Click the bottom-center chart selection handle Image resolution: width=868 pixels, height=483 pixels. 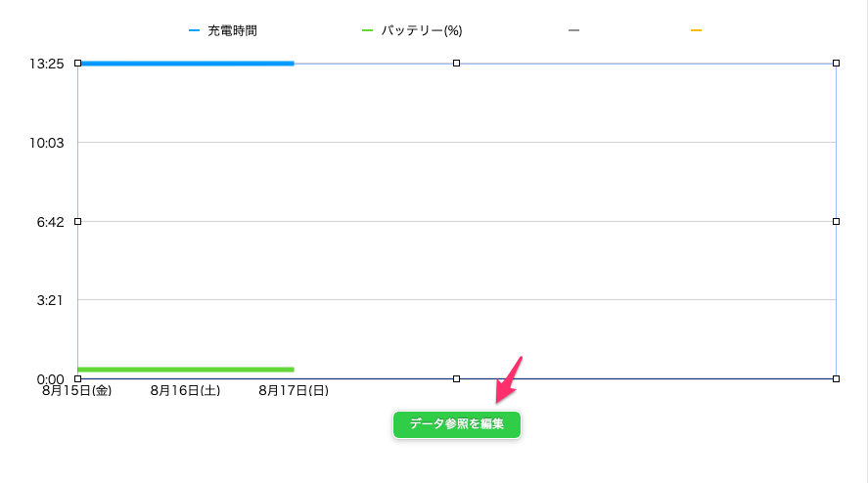pos(456,379)
